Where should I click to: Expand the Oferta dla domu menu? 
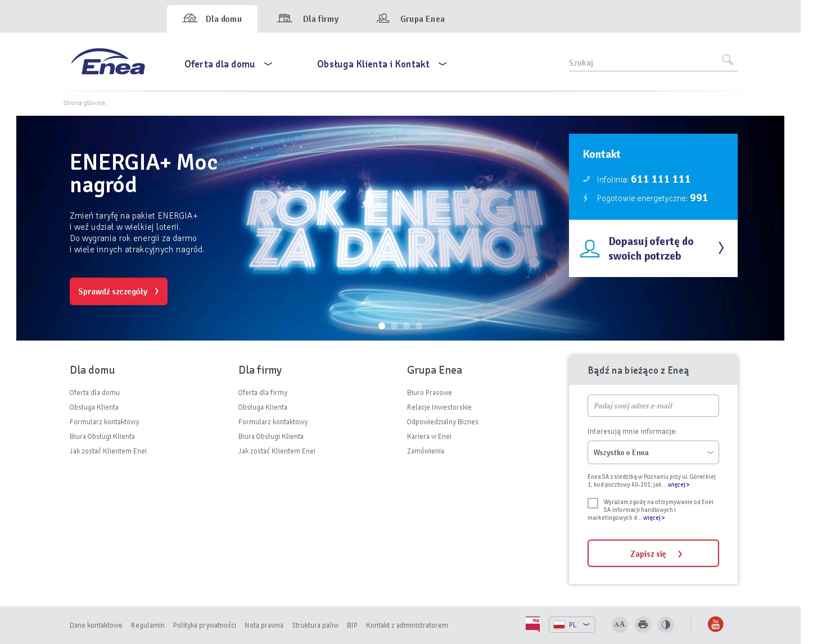pyautogui.click(x=228, y=64)
